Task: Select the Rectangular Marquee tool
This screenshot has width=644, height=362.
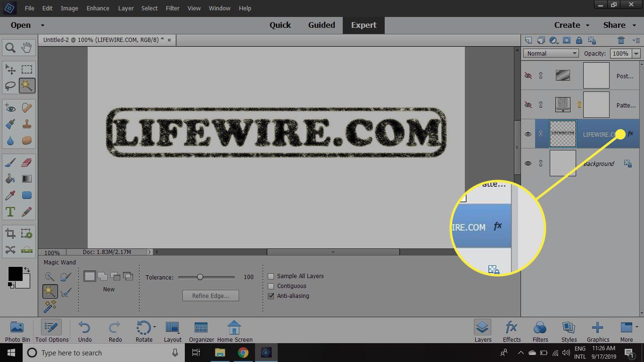Action: (x=27, y=70)
